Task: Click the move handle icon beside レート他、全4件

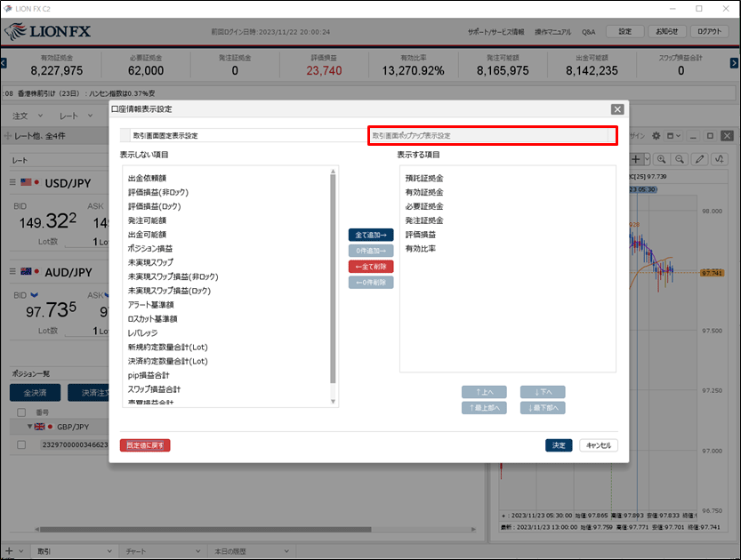Action: tap(7, 136)
